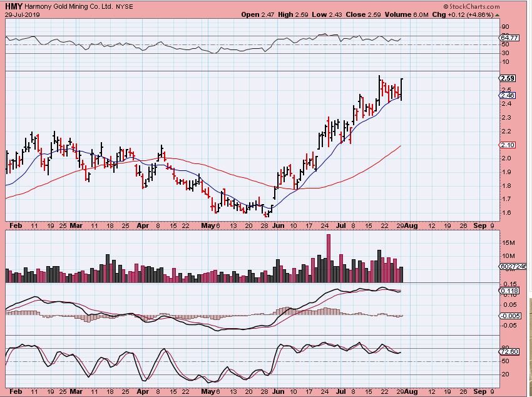Click the tallest volume bar in late June
Viewport: 532px width, 397px height.
[328, 258]
